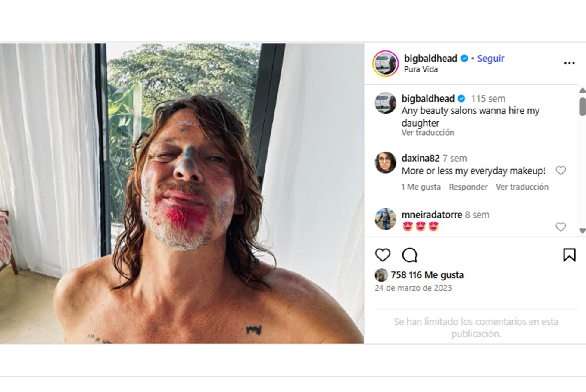
Task: Toggle follow by clicking Seguir
Action: (491, 58)
